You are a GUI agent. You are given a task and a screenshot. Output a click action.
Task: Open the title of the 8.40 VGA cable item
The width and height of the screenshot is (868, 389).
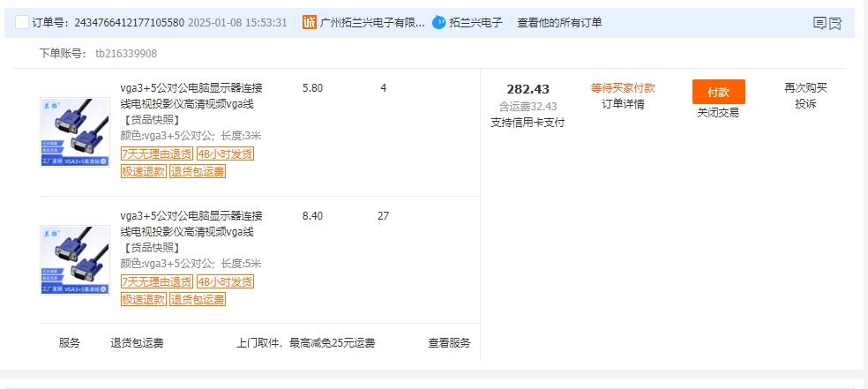coord(191,223)
